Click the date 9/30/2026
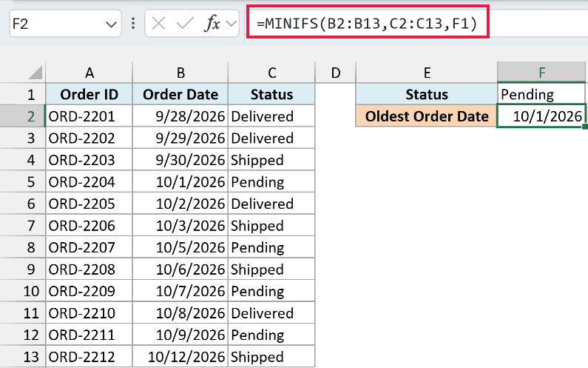The width and height of the screenshot is (588, 368). 180,160
